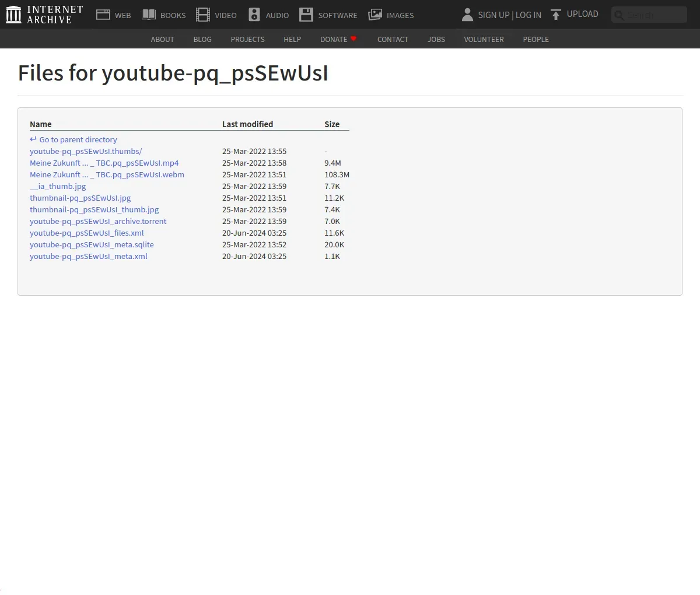This screenshot has width=700, height=595.
Task: Click the 25-Mar-2022 13:52 date
Action: coord(254,244)
